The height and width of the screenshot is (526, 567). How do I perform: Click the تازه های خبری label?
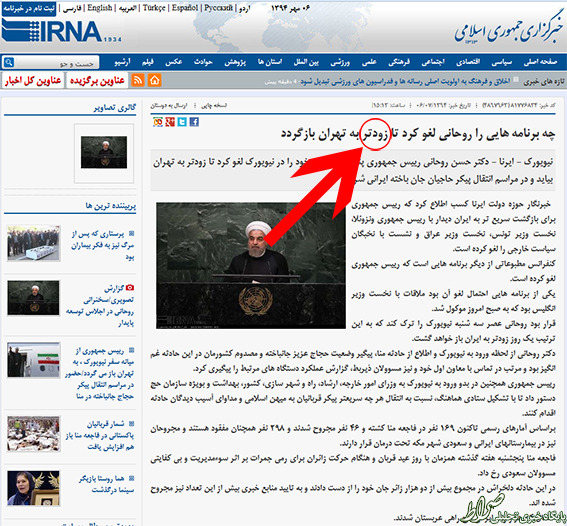click(544, 82)
